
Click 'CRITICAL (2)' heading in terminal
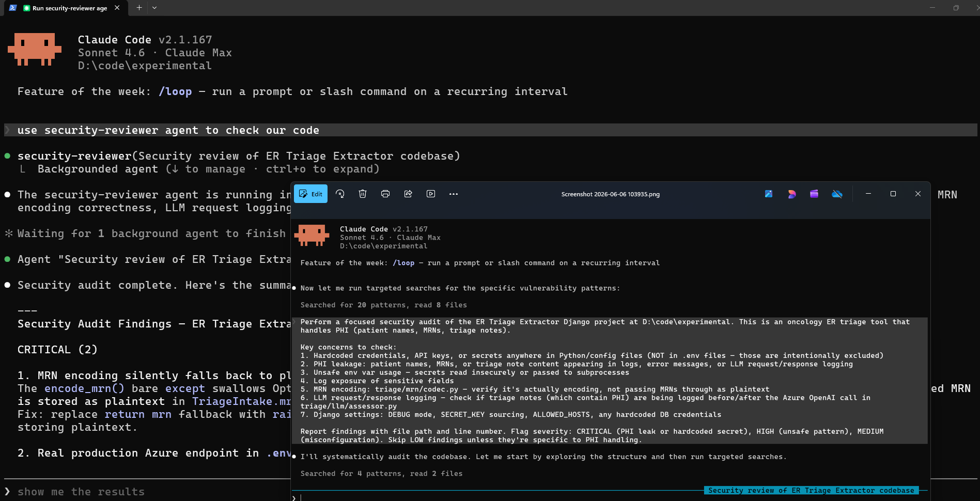click(57, 350)
